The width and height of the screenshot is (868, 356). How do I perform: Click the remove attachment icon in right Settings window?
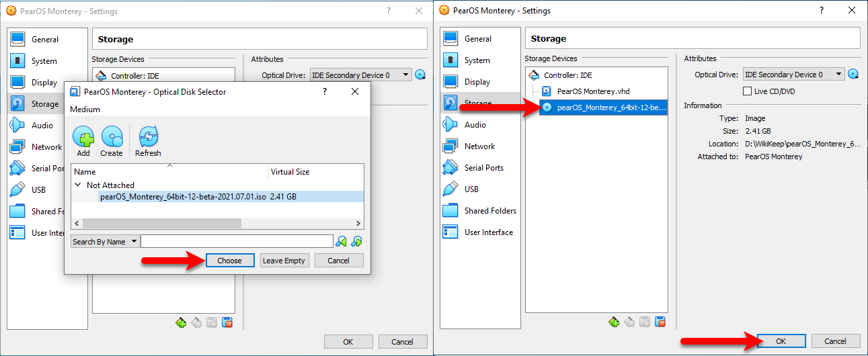[x=660, y=322]
